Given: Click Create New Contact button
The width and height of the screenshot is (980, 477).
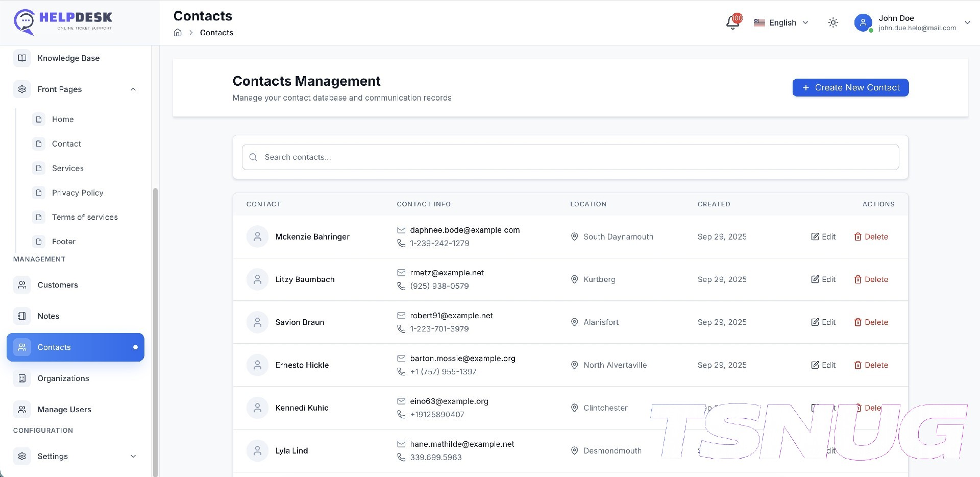Looking at the screenshot, I should pos(850,88).
